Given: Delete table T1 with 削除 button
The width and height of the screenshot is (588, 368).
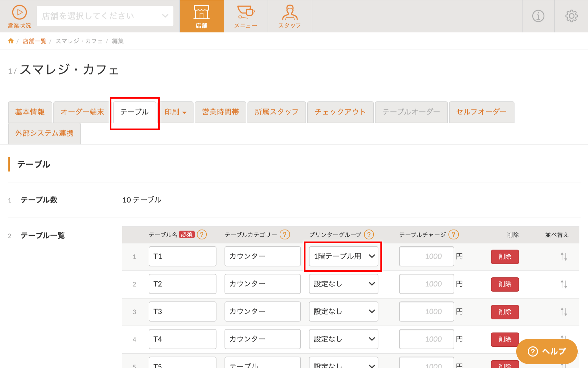Looking at the screenshot, I should tap(505, 257).
